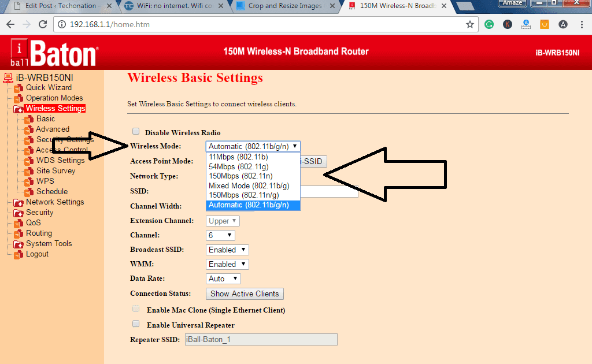Click the browser back arrow
Viewport: 592px width, 364px height.
(10, 24)
